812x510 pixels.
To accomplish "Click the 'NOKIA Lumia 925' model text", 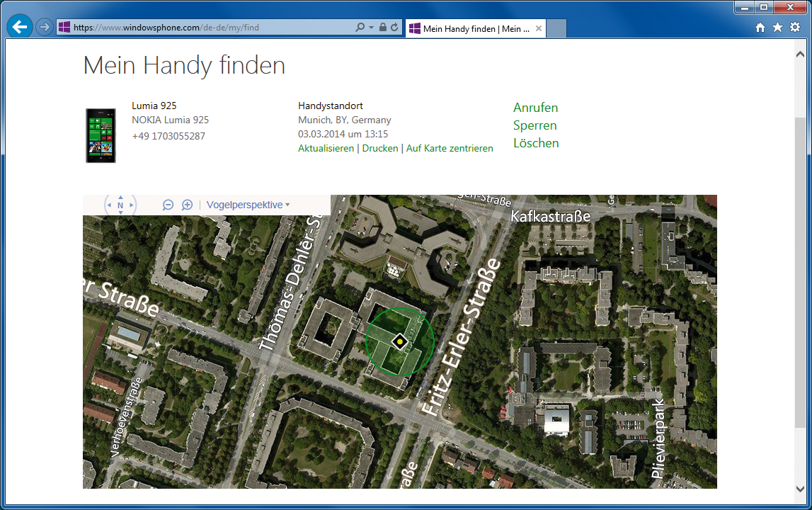I will tap(171, 120).
